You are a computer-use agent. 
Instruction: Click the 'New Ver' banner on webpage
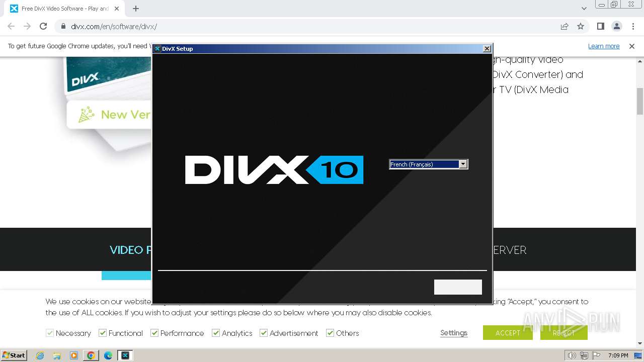coord(109,115)
